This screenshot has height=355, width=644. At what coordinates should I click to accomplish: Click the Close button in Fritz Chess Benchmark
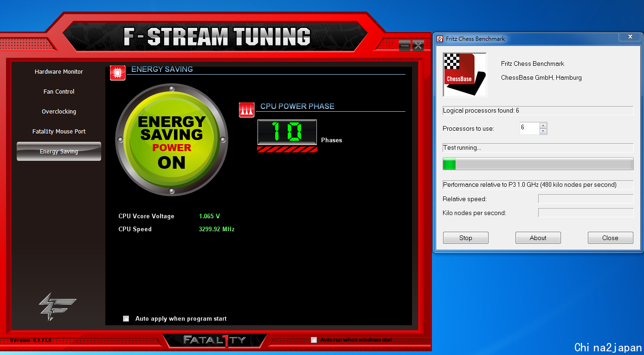(611, 238)
